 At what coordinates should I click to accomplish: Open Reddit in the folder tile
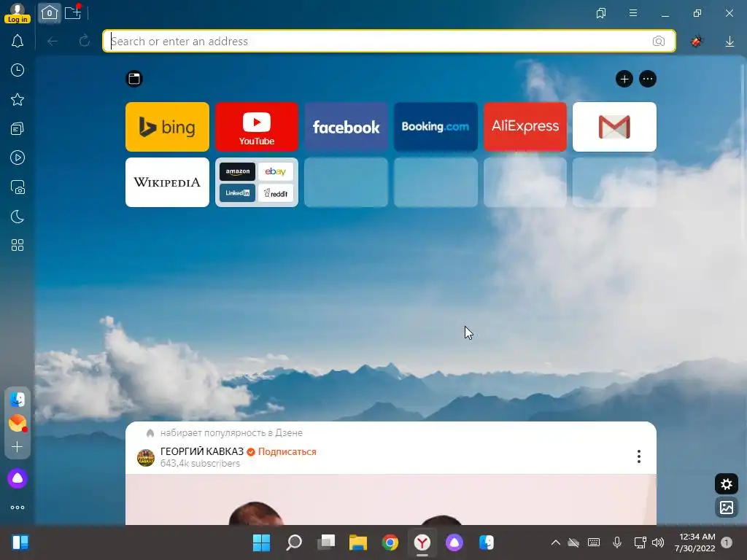[x=275, y=193]
